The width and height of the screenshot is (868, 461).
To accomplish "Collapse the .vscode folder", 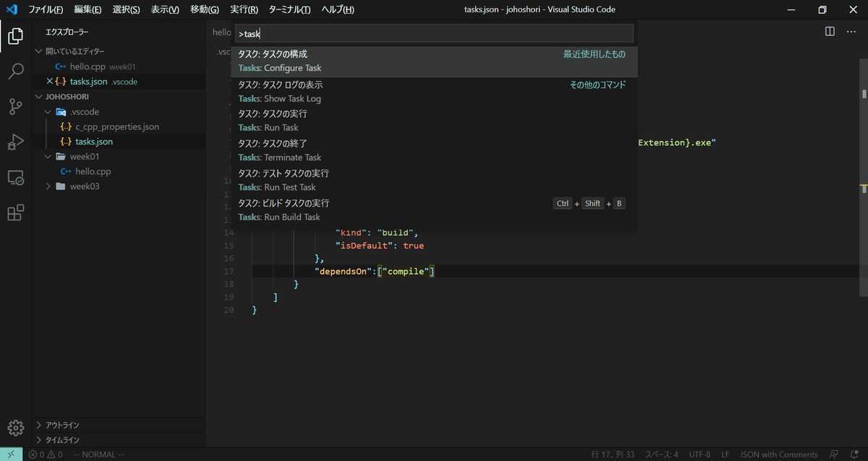I will click(48, 112).
